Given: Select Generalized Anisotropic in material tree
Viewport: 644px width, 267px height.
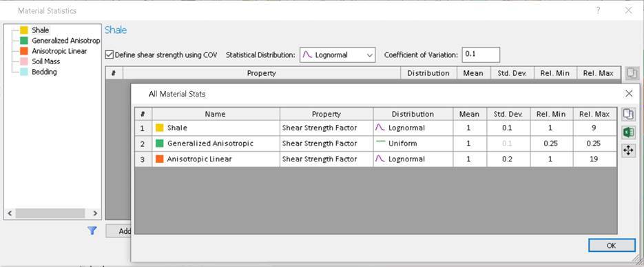Looking at the screenshot, I should point(65,41).
